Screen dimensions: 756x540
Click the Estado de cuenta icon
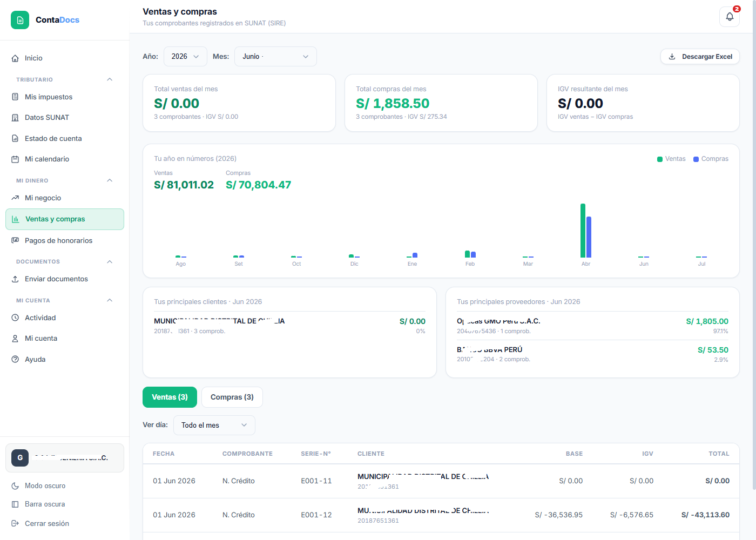(x=15, y=139)
